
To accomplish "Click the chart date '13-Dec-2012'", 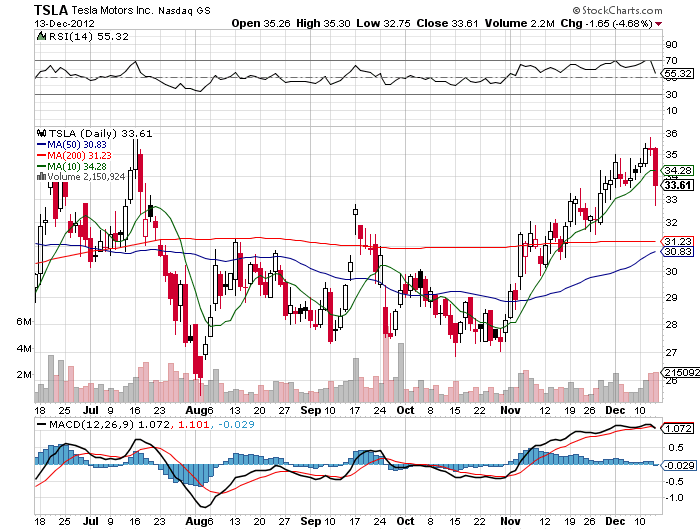I will point(64,23).
